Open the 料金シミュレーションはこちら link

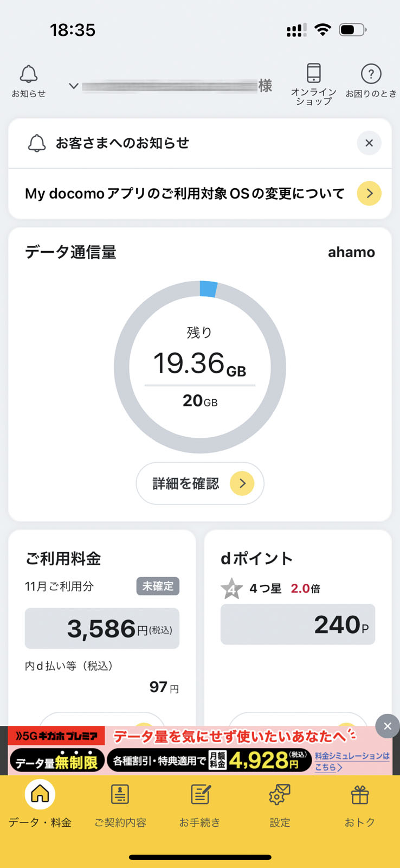click(352, 761)
